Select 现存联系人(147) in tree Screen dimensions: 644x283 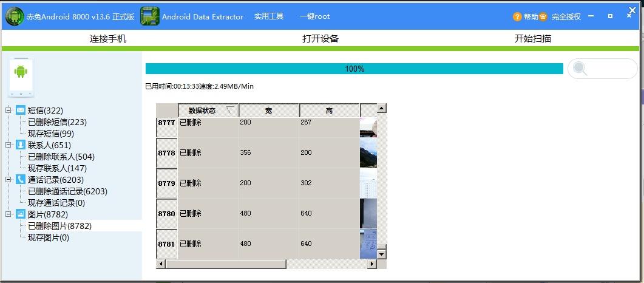[x=57, y=168]
